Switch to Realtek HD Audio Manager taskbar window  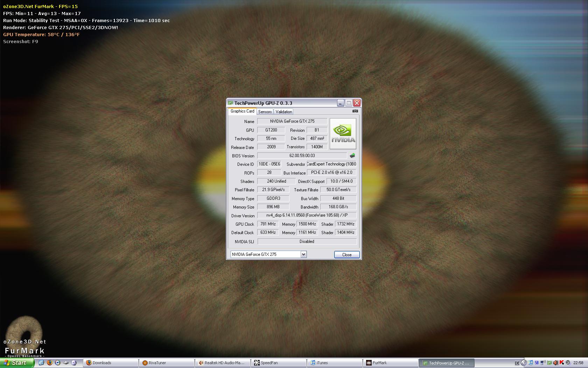[x=223, y=363]
